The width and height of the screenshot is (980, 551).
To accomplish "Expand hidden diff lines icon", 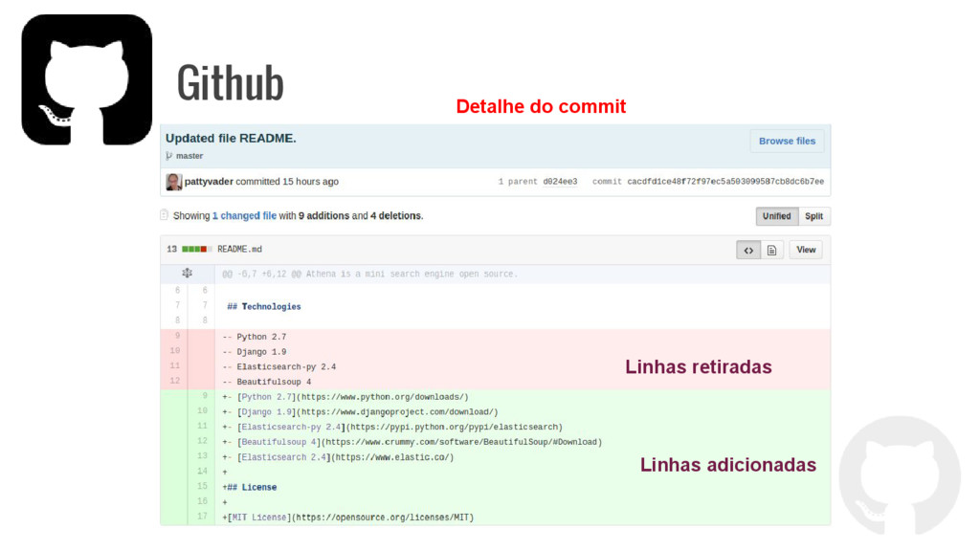I will coord(187,273).
